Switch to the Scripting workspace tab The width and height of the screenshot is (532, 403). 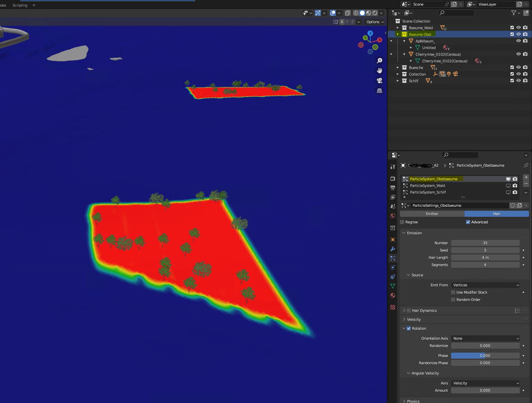pos(20,5)
